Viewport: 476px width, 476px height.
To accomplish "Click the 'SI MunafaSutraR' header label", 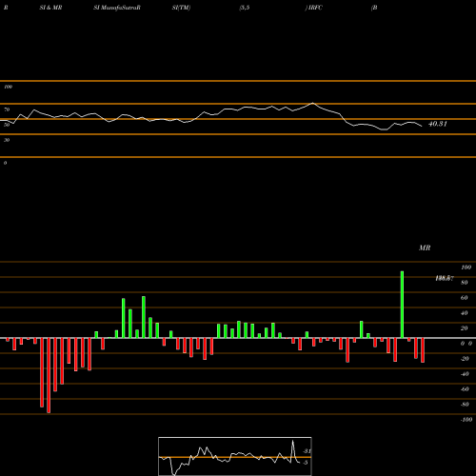I will [x=117, y=8].
